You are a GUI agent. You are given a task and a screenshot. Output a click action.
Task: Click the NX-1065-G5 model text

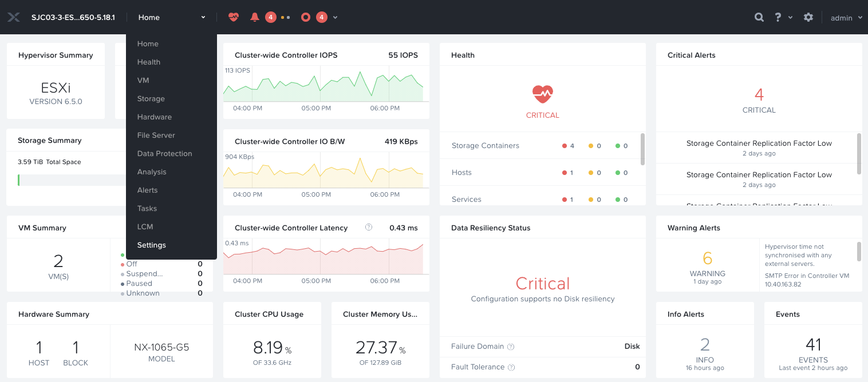tap(161, 347)
